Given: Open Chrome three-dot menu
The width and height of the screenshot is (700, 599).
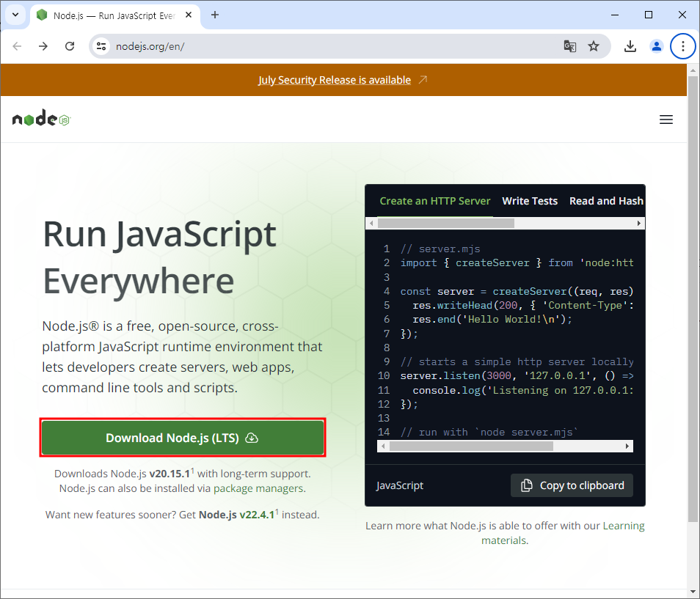Looking at the screenshot, I should (682, 46).
